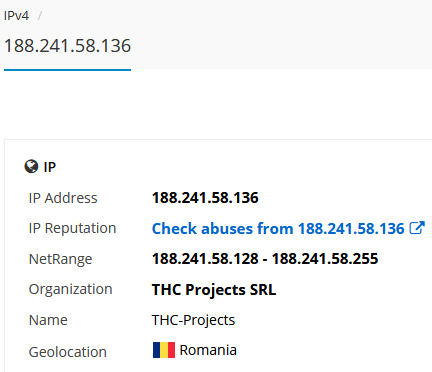
Task: Click the Romania geolocation text
Action: click(208, 350)
